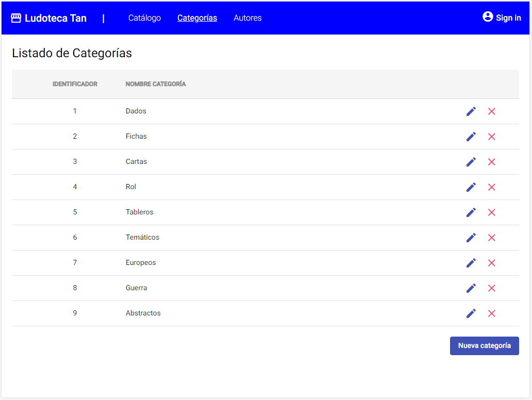The height and width of the screenshot is (400, 532).
Task: Click the user avatar icon near Sign in
Action: tap(487, 16)
